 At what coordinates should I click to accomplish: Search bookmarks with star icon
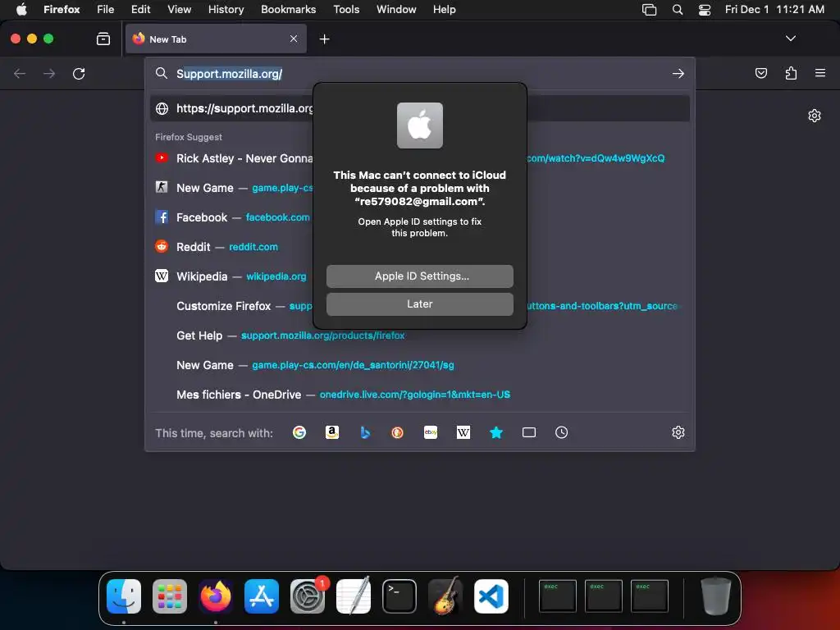coord(496,432)
